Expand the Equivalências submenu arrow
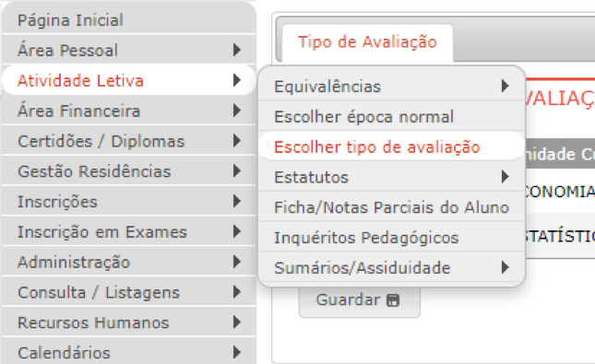595x364 pixels. (x=505, y=86)
